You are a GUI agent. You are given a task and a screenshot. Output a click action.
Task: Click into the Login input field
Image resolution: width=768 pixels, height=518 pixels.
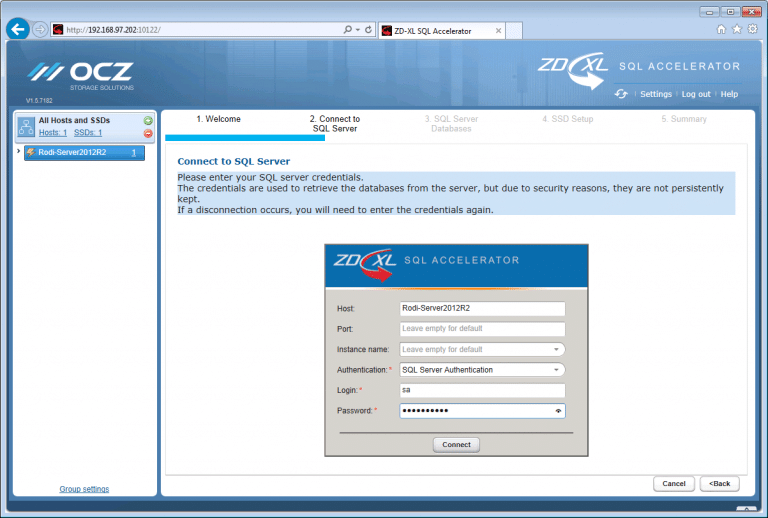[482, 390]
